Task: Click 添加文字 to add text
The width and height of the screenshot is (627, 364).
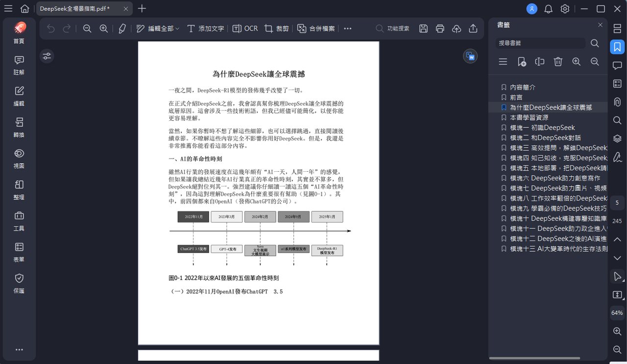Action: coord(205,28)
